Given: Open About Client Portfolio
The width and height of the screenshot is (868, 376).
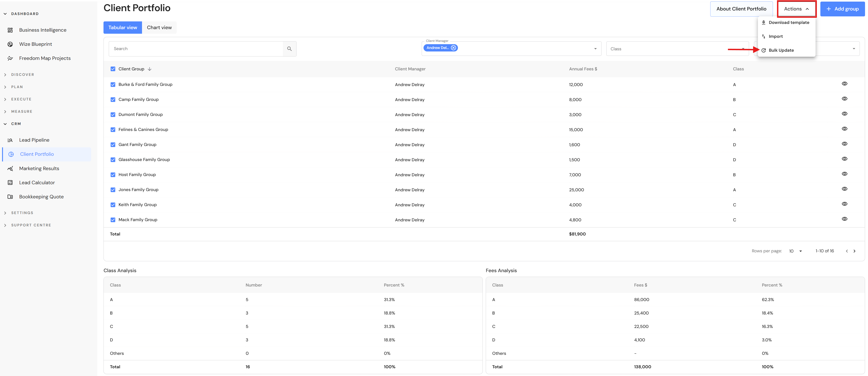Looking at the screenshot, I should (x=741, y=9).
